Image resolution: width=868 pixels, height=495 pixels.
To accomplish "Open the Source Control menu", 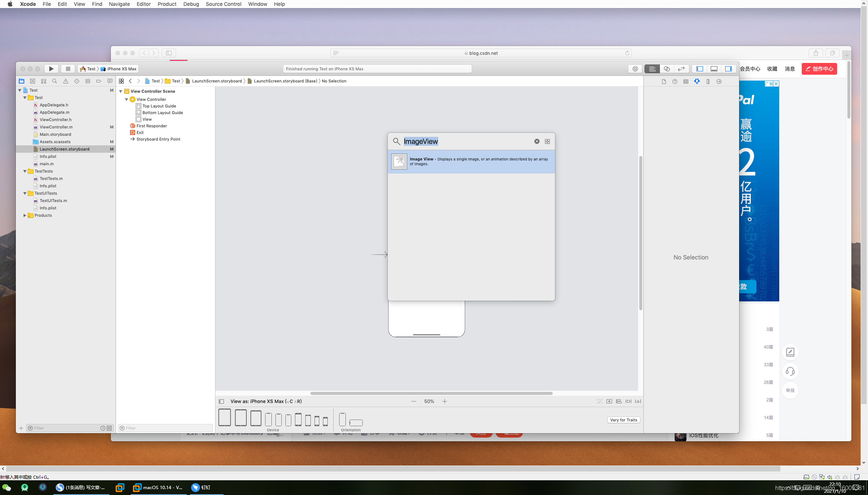I will (223, 4).
